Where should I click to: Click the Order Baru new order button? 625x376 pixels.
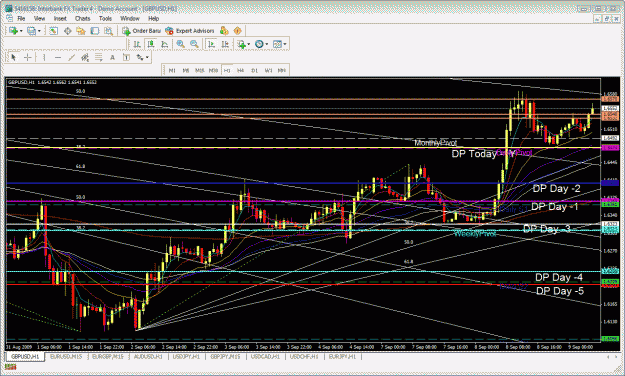(x=142, y=31)
